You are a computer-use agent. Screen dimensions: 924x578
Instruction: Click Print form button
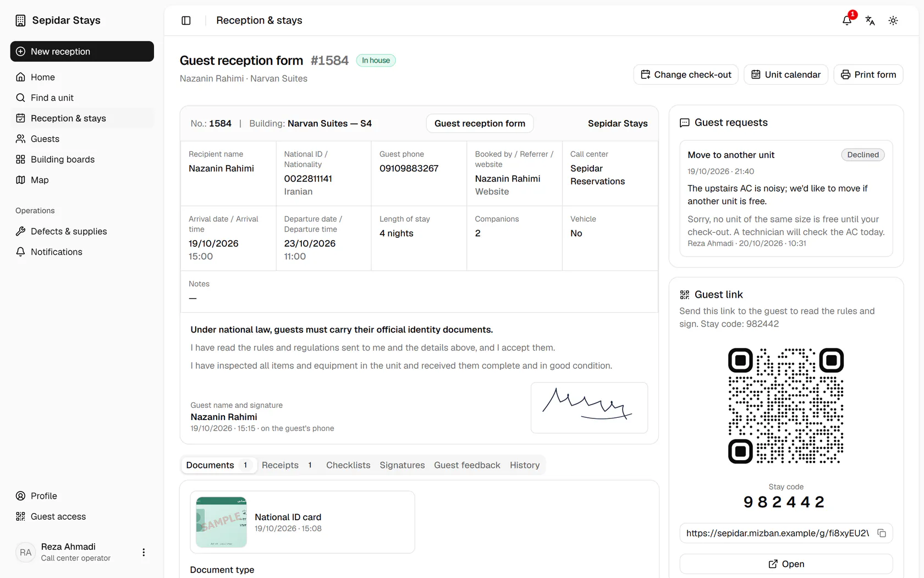click(x=868, y=74)
